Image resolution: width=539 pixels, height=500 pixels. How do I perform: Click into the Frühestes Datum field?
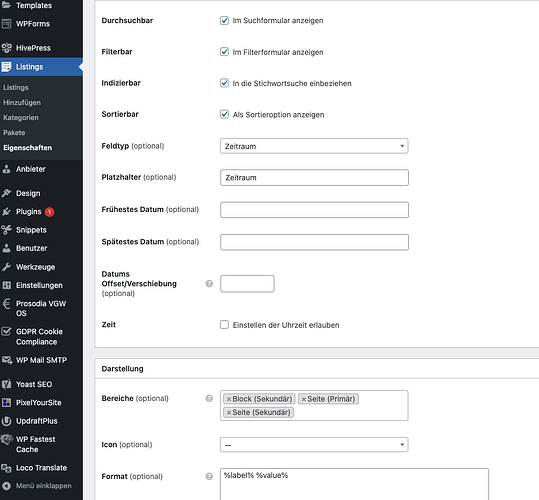tap(314, 210)
